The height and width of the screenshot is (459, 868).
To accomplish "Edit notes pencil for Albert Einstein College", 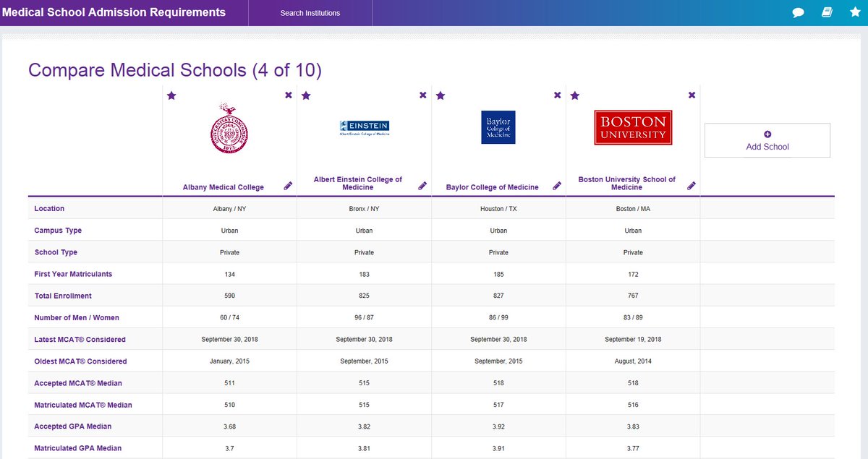I will pyautogui.click(x=422, y=186).
